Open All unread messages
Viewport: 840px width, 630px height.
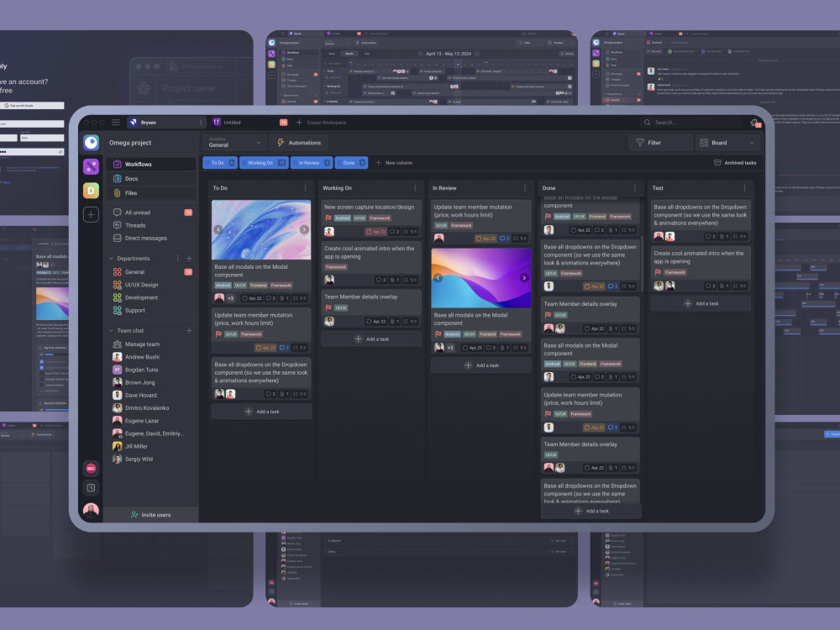click(x=150, y=213)
